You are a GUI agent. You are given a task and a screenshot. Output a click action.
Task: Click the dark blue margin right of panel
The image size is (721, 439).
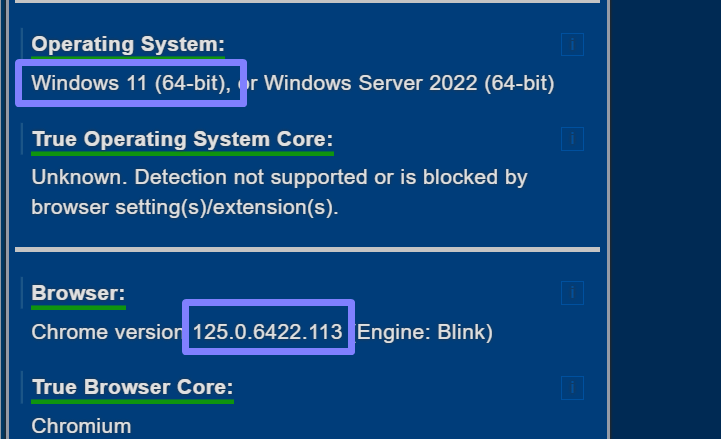coord(665,220)
